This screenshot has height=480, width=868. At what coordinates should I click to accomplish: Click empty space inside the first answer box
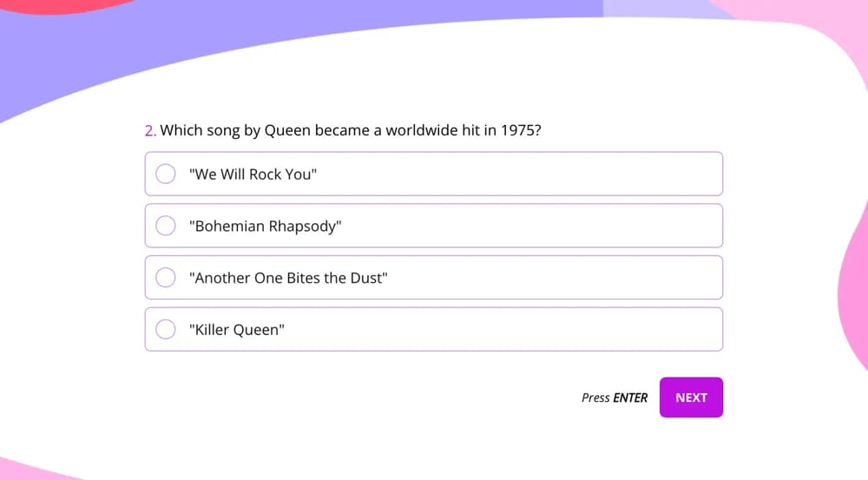click(521, 174)
